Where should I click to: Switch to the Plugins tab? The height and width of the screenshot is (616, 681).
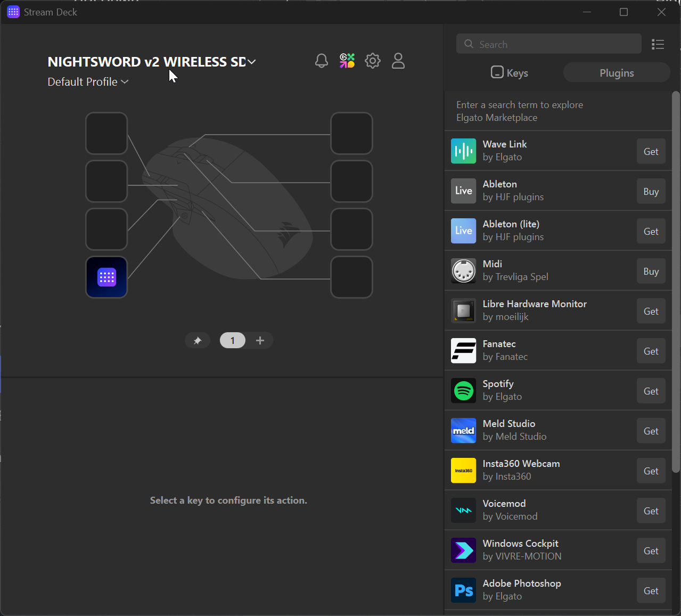617,73
